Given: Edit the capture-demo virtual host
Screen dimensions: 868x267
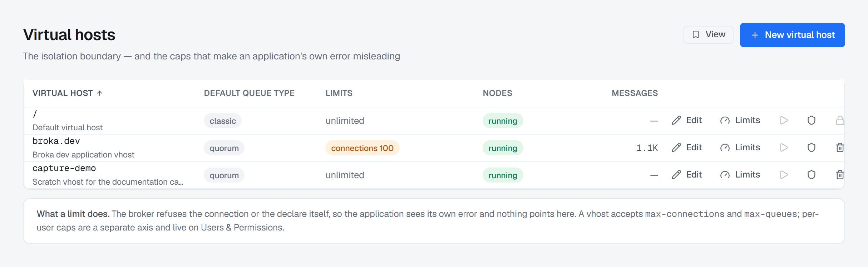Looking at the screenshot, I should click(687, 175).
